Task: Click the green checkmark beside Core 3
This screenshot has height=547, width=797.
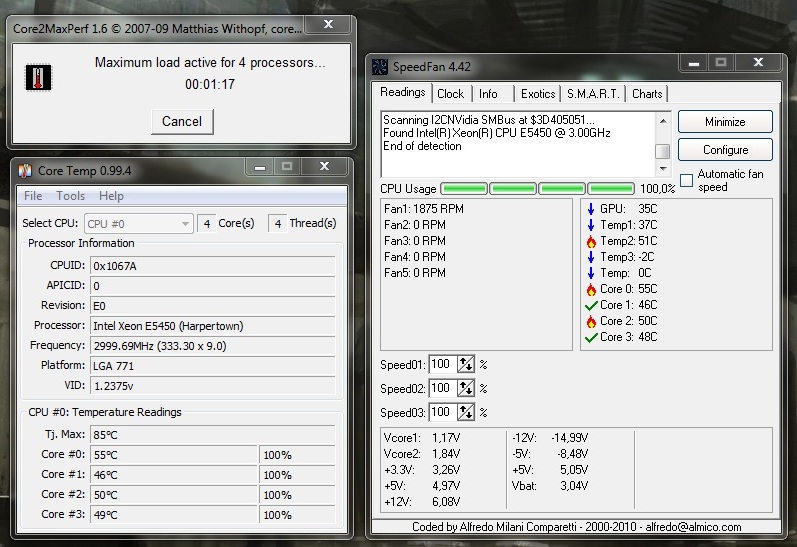Action: [591, 338]
